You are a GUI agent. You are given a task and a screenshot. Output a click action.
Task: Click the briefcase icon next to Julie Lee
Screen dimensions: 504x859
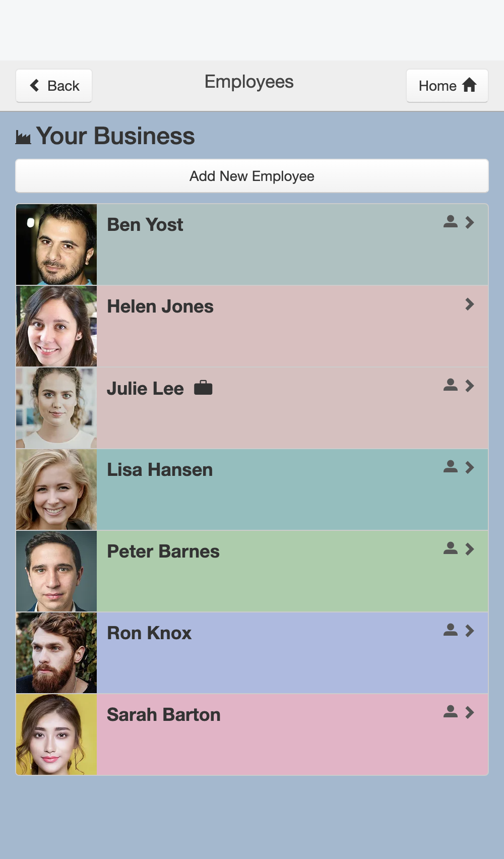[203, 388]
